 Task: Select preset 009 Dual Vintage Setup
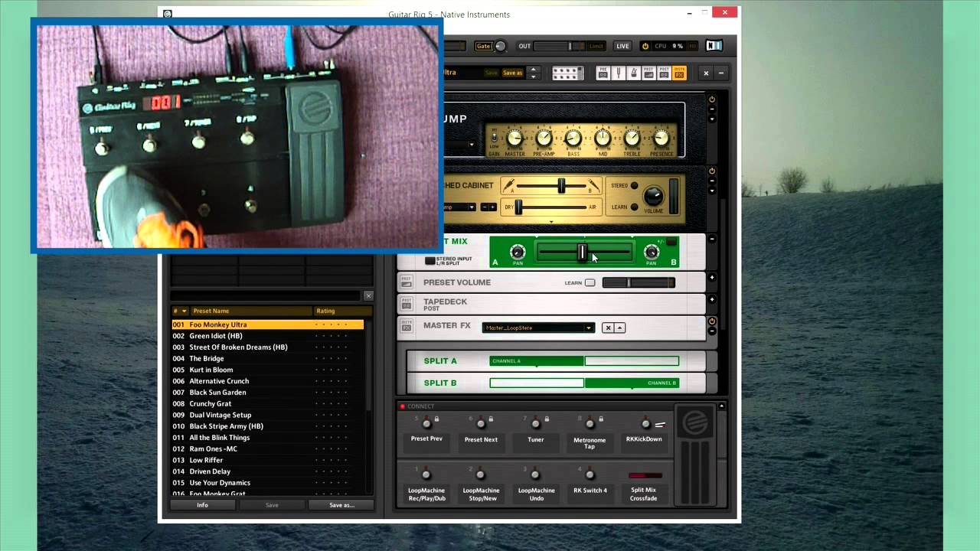(x=267, y=415)
